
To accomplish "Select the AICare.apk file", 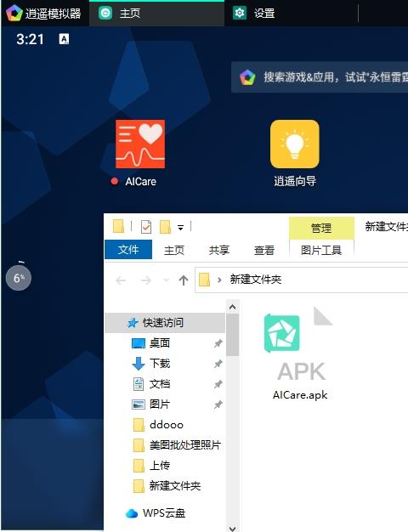I will click(300, 353).
